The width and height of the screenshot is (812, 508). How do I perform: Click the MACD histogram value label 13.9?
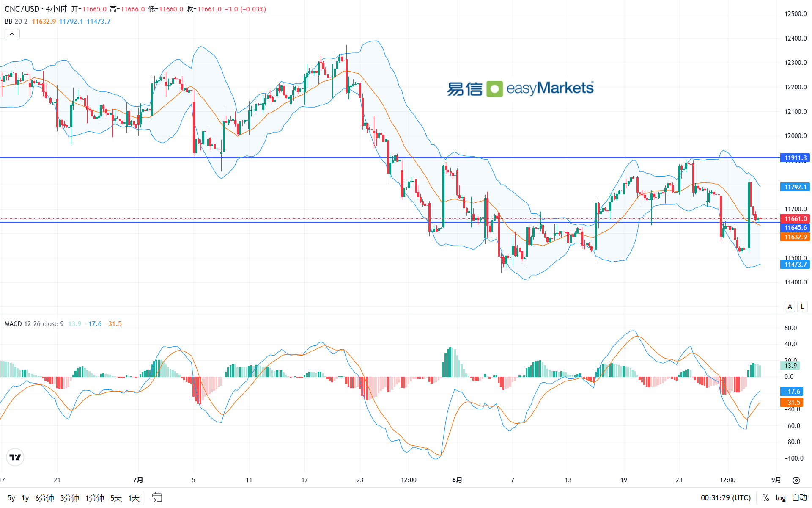click(x=790, y=366)
